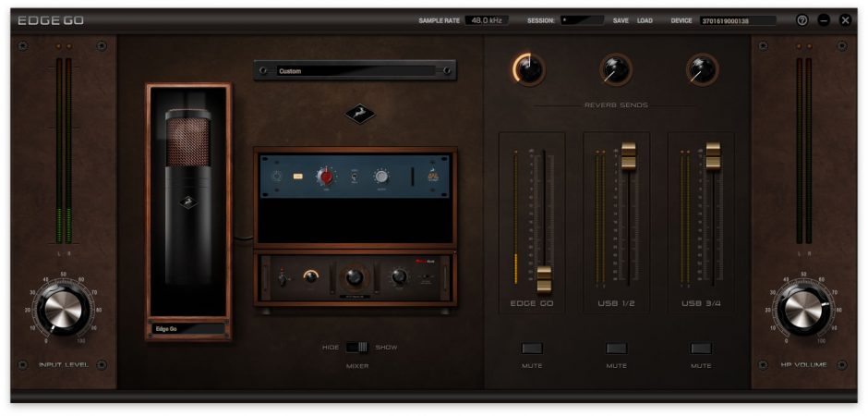Flip the lever switch on reverb unit
Viewport: 868px width, 416px height.
[x=283, y=278]
